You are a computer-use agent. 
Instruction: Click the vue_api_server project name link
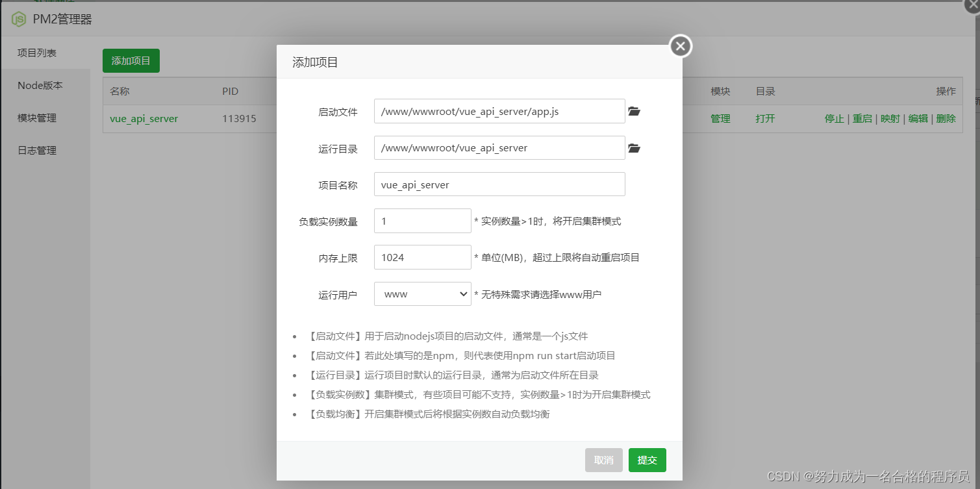[x=144, y=119]
